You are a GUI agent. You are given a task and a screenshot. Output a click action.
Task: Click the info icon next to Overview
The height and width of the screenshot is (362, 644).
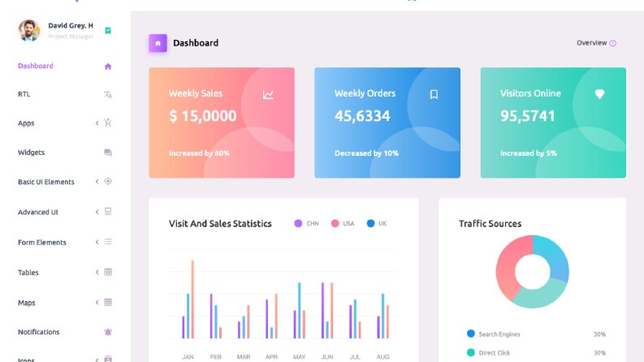click(x=613, y=43)
